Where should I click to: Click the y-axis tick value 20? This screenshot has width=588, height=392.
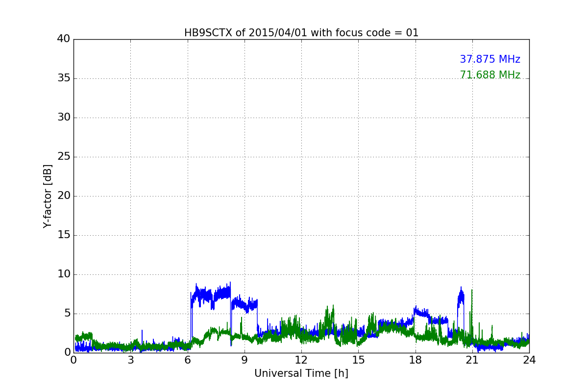pos(64,196)
